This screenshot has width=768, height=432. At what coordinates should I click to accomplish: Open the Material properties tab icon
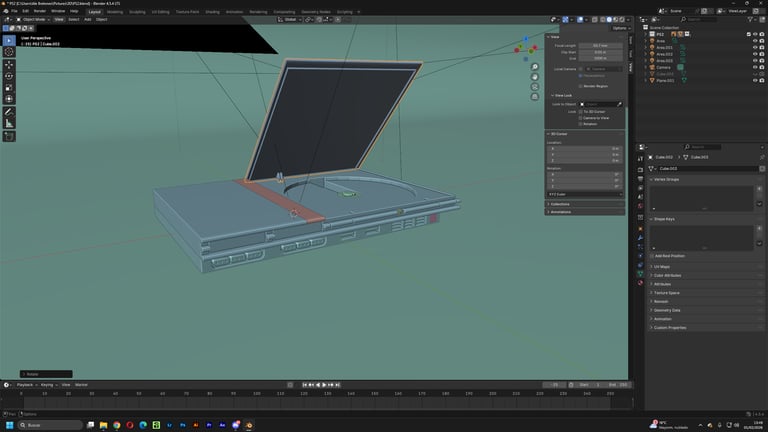coord(640,283)
